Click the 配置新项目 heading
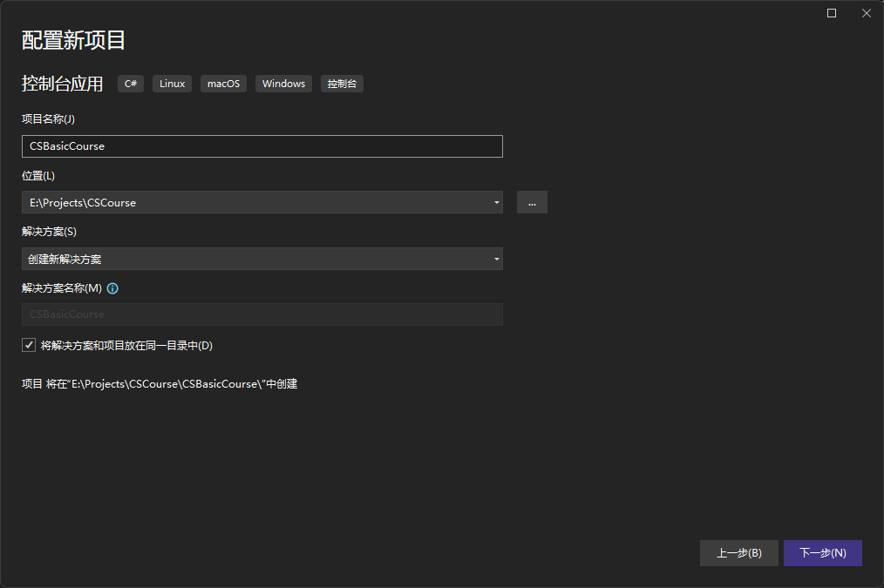884x588 pixels. click(x=73, y=40)
